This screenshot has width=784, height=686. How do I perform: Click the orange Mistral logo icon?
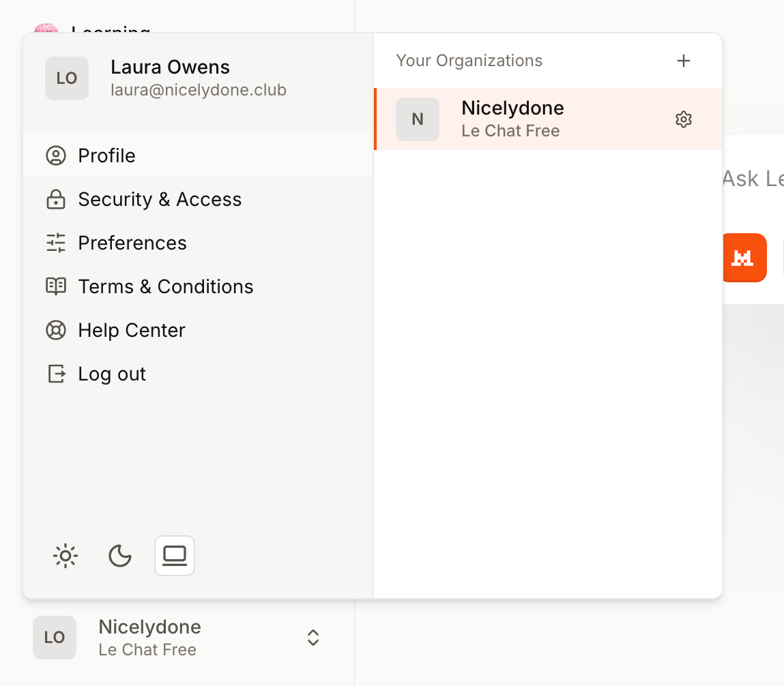pos(742,258)
